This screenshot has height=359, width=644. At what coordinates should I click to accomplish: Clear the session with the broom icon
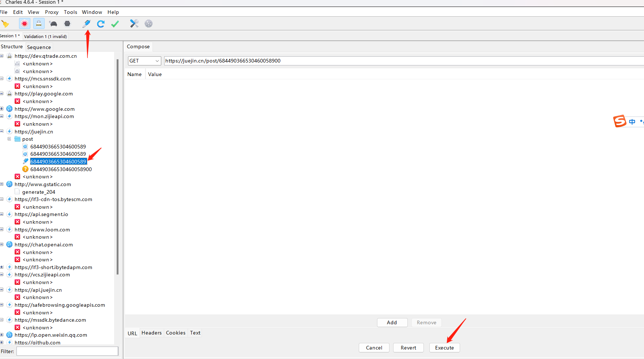pos(5,24)
